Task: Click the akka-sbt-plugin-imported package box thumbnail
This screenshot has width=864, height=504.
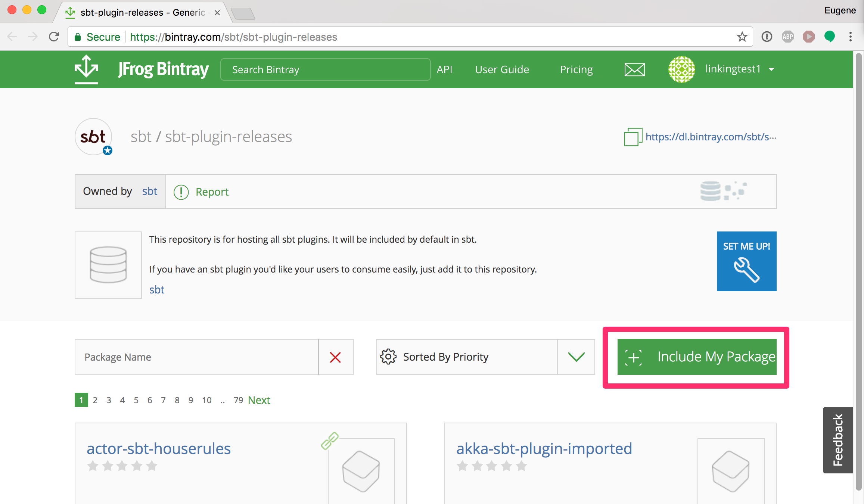Action: [731, 471]
